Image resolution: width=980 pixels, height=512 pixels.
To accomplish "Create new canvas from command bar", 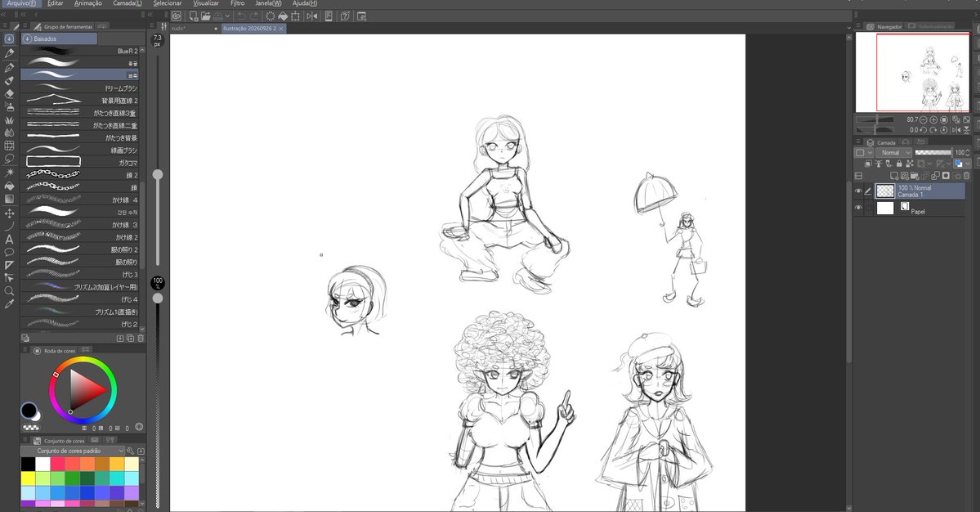I will click(194, 16).
